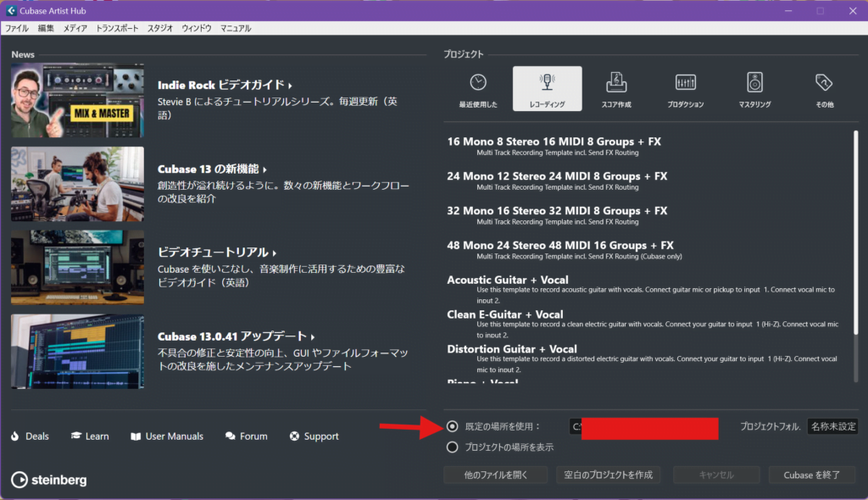Image resolution: width=868 pixels, height=500 pixels.
Task: Choose the マスタリング speaker category
Action: [x=754, y=89]
